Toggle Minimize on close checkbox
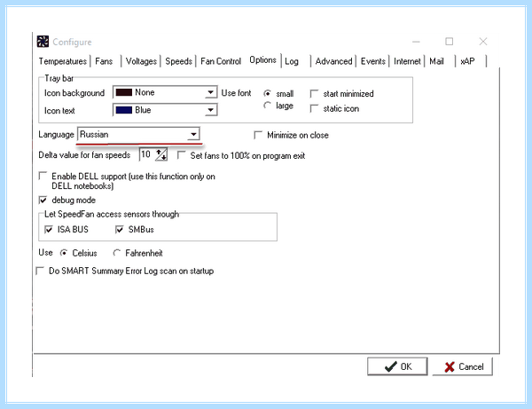 (x=258, y=135)
